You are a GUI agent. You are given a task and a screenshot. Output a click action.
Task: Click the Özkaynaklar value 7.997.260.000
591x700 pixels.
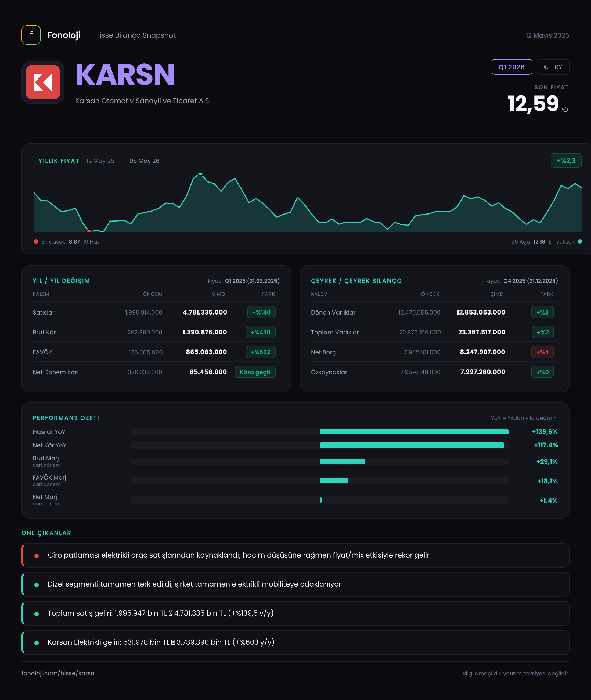pos(482,372)
